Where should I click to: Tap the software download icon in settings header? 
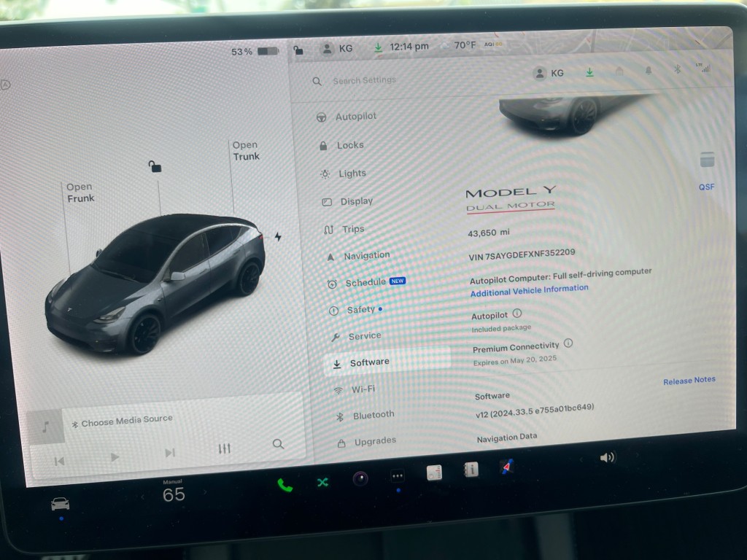589,72
